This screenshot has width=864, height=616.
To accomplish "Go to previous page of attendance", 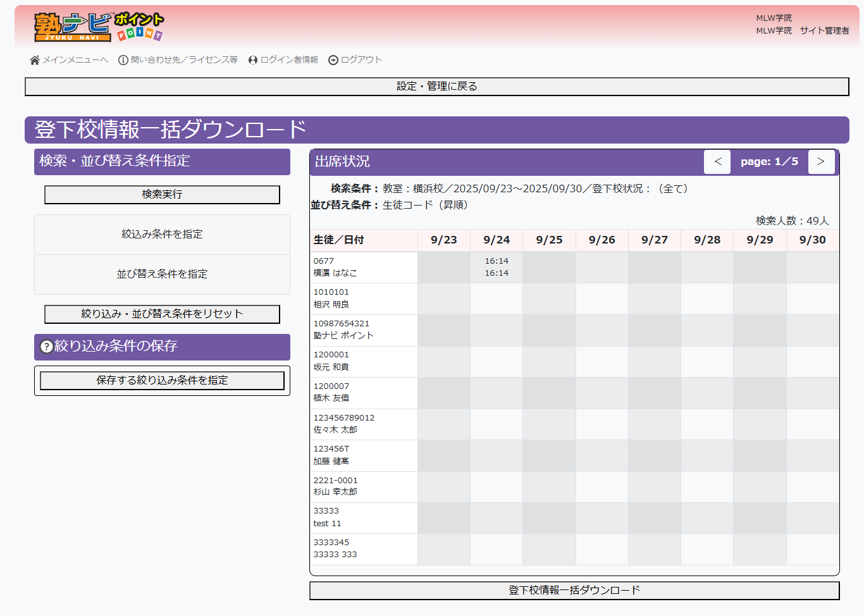I will tap(717, 162).
